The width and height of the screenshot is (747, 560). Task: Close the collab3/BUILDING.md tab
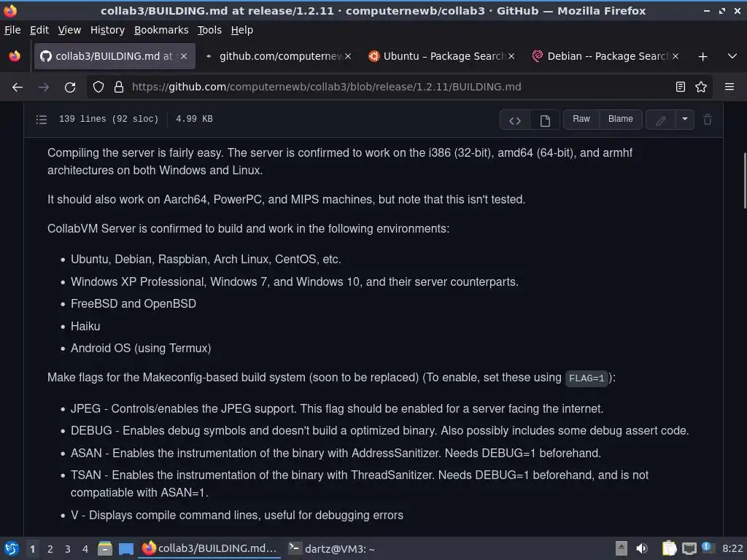click(x=184, y=56)
